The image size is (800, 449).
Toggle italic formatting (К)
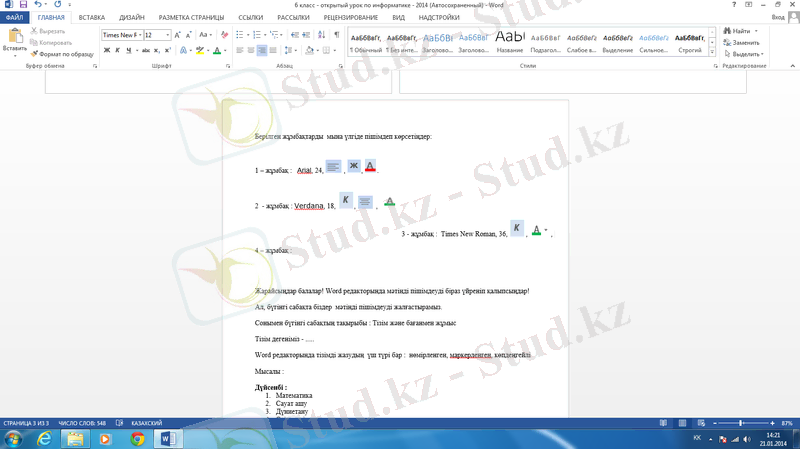(117, 50)
